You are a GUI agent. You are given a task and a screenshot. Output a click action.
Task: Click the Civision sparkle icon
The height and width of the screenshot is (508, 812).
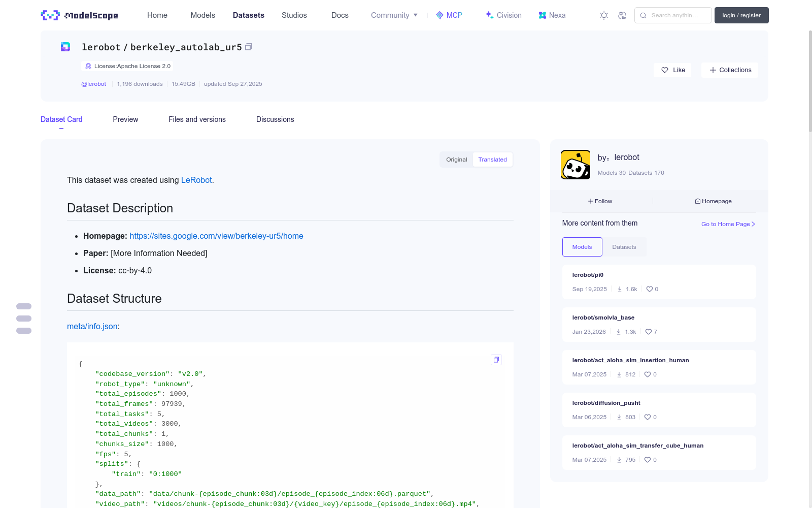click(x=489, y=15)
